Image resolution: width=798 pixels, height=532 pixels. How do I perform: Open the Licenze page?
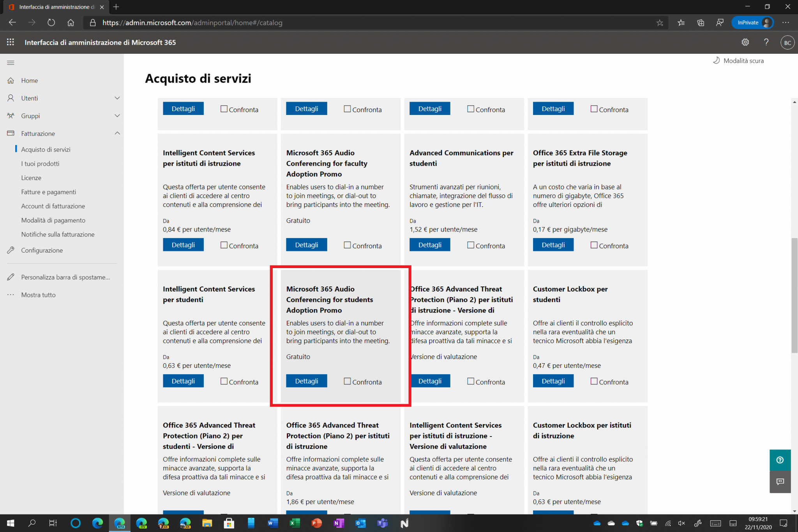click(x=31, y=178)
